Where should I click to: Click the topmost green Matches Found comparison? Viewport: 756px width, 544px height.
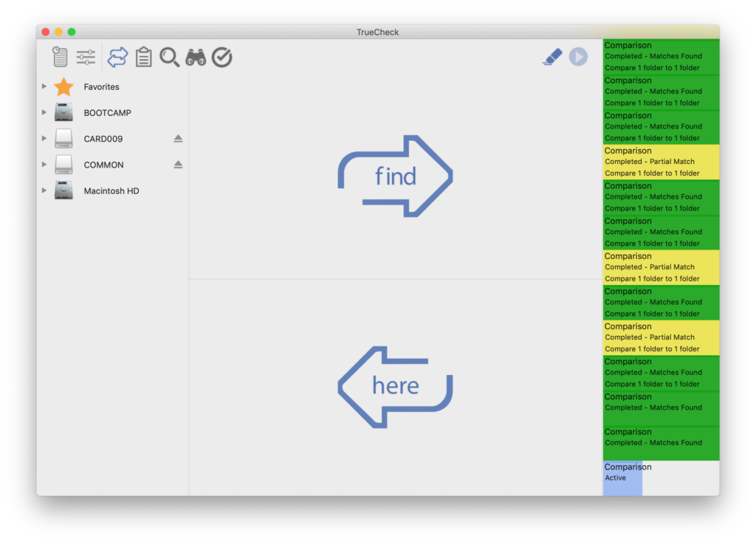point(661,55)
